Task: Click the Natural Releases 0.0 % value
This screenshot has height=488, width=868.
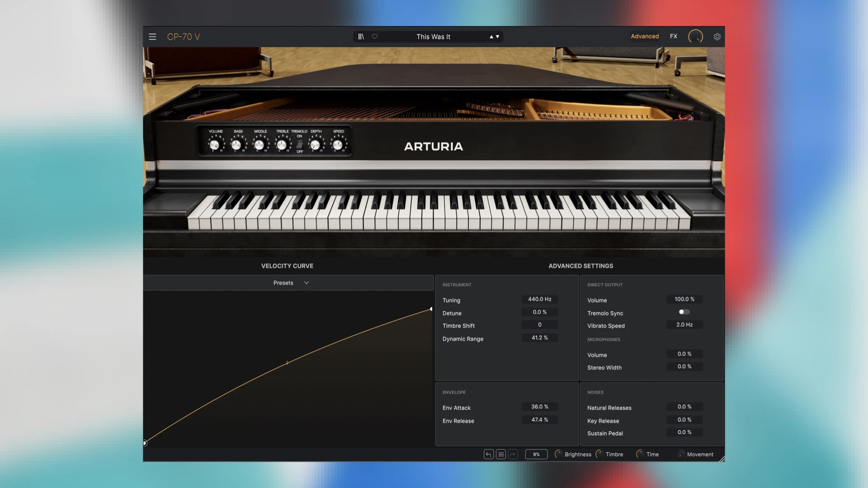Action: click(684, 407)
